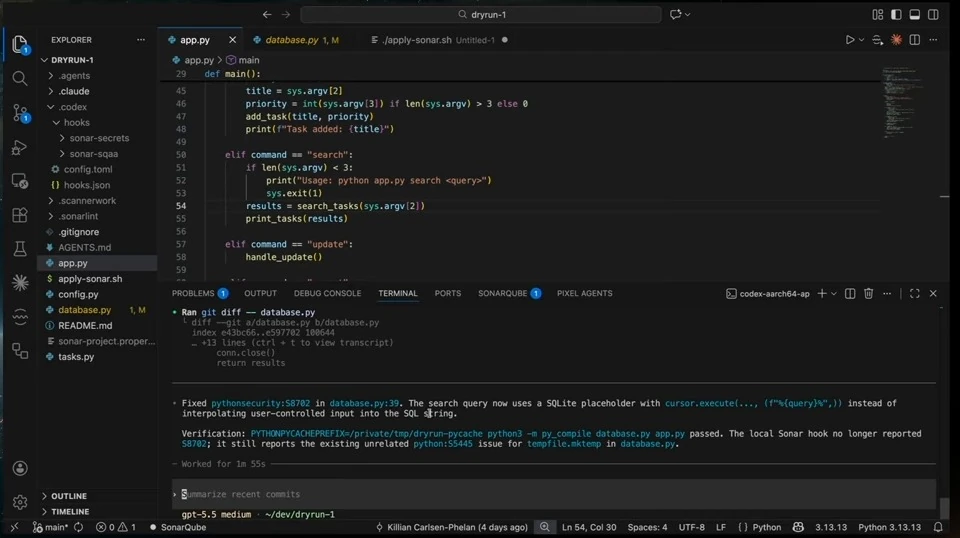Open Explorer views and more actions ellipsis

141,40
